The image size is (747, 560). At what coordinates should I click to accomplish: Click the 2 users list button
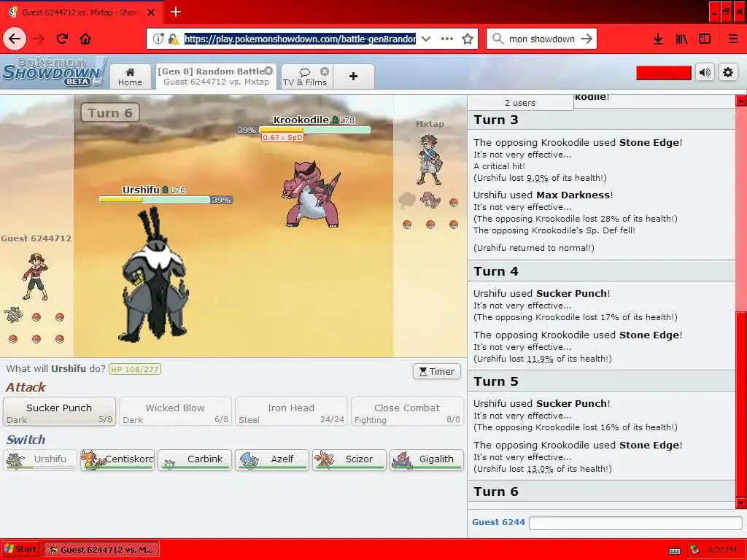coord(520,102)
